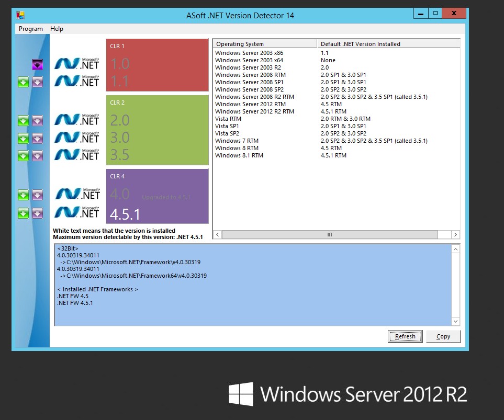Click the '4.5 RTM' value for Windows 8 RTM

point(331,148)
